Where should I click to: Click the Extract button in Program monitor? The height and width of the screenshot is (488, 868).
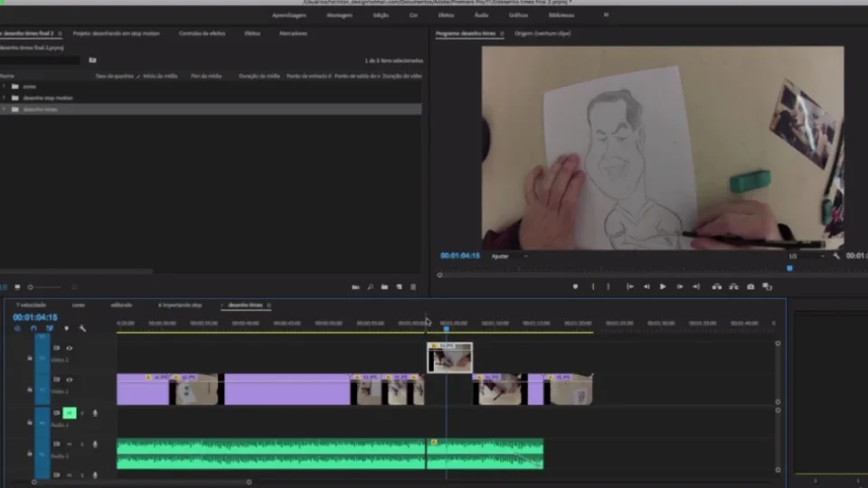pyautogui.click(x=733, y=286)
